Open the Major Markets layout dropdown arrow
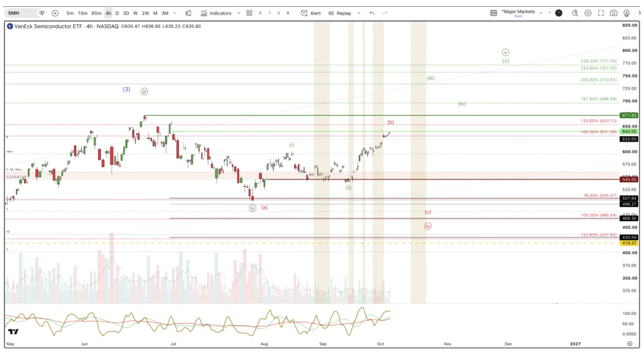644x352 pixels. click(x=541, y=13)
